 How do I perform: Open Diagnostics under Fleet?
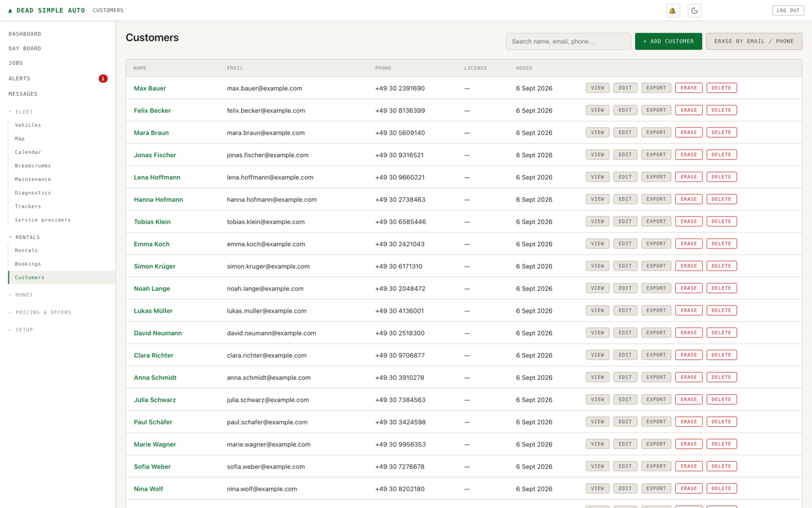[33, 193]
